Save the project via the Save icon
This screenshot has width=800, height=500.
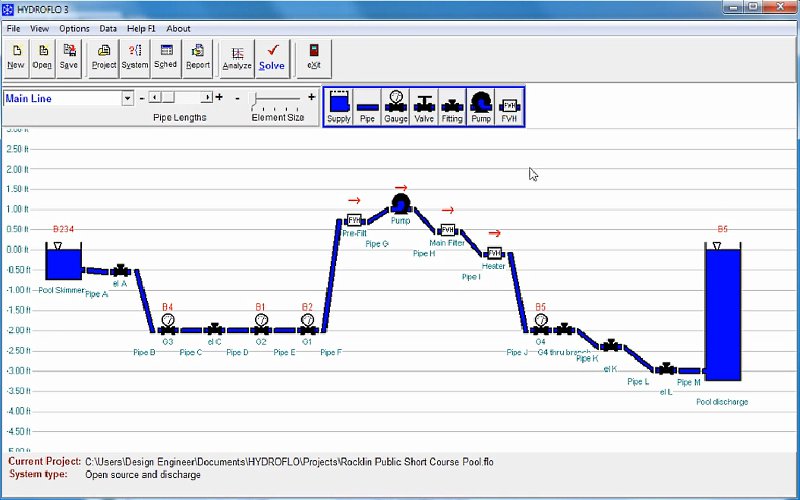click(x=69, y=58)
